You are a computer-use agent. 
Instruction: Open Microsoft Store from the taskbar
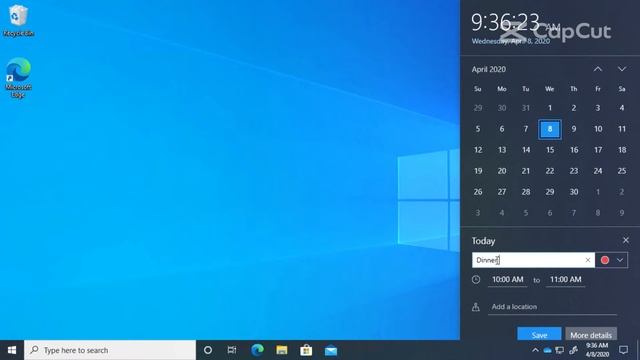(306, 350)
